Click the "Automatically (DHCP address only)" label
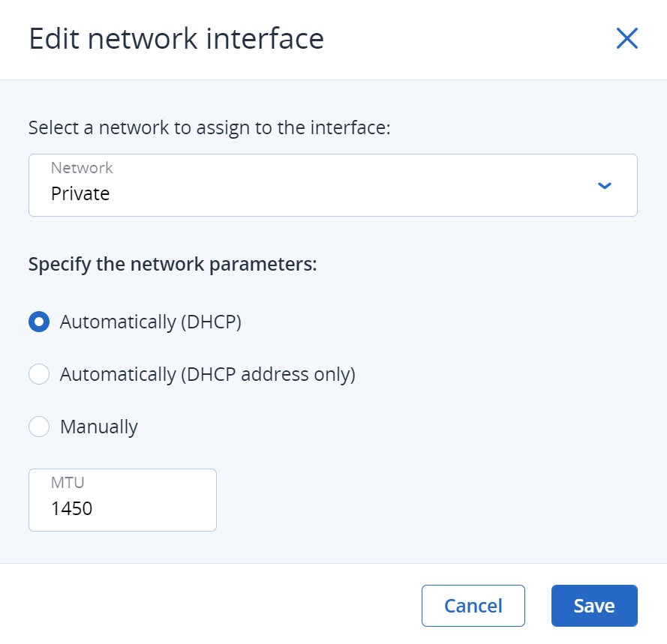667x644 pixels. point(207,374)
